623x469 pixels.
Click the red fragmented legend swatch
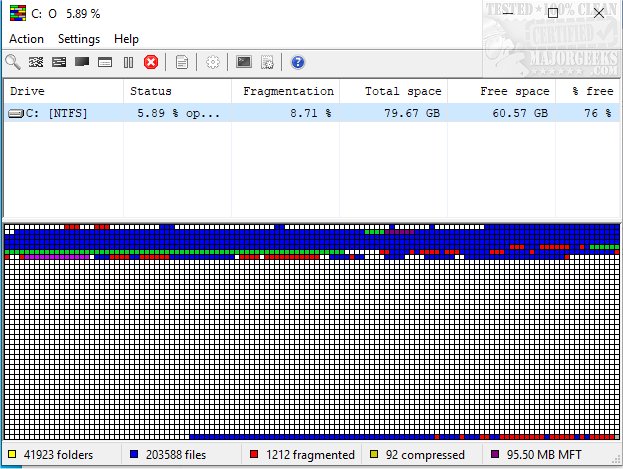point(254,455)
